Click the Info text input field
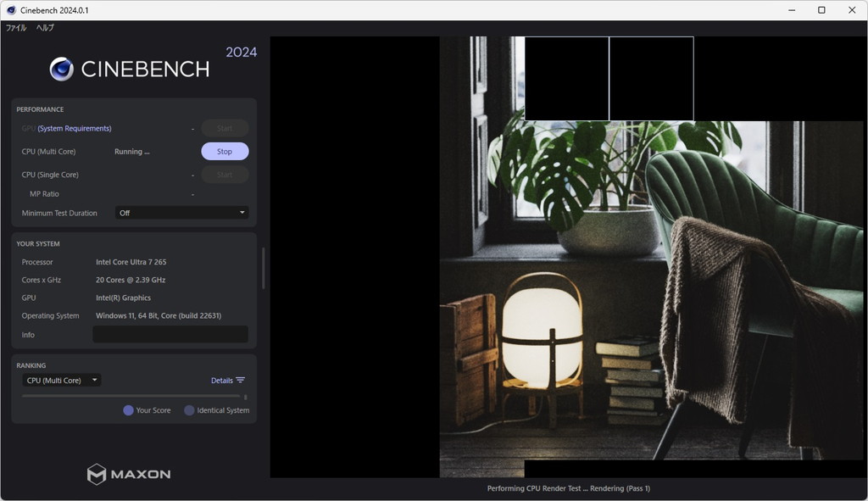 pyautogui.click(x=170, y=334)
